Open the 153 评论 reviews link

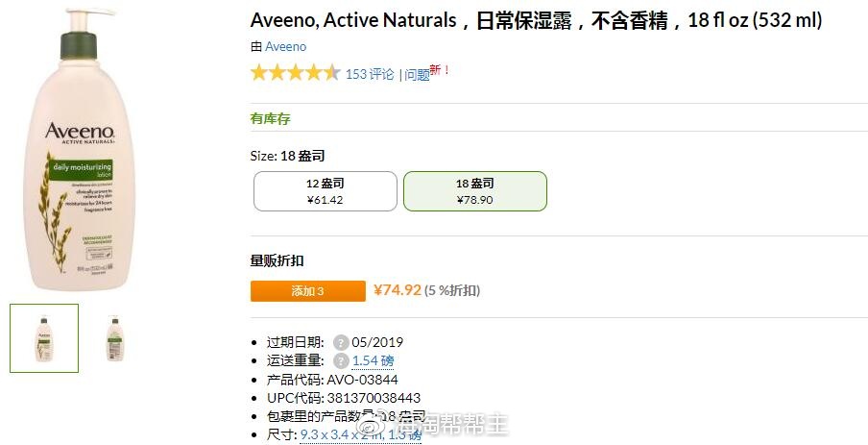tap(370, 74)
